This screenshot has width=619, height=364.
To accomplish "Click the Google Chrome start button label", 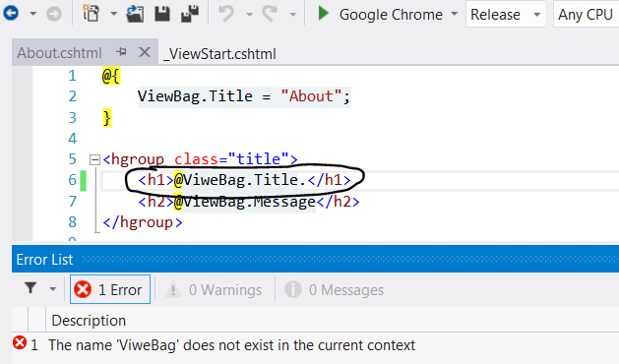I will pyautogui.click(x=391, y=15).
